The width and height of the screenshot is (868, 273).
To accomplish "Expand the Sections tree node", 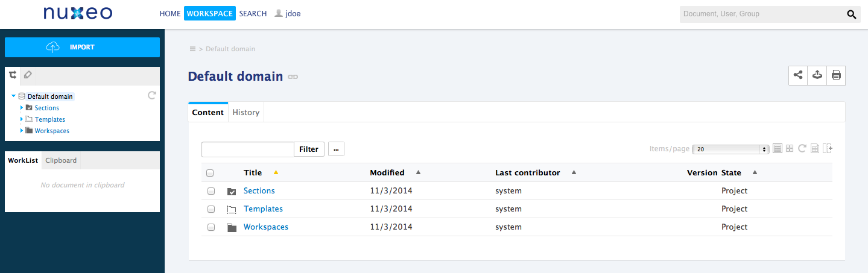I will [x=22, y=107].
